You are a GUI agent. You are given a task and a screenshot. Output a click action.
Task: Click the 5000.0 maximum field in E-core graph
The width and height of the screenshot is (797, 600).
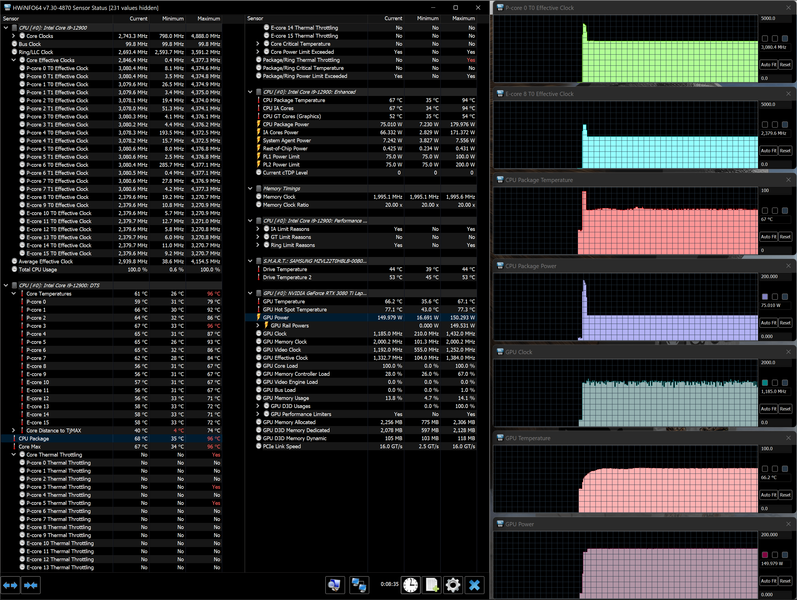click(775, 105)
